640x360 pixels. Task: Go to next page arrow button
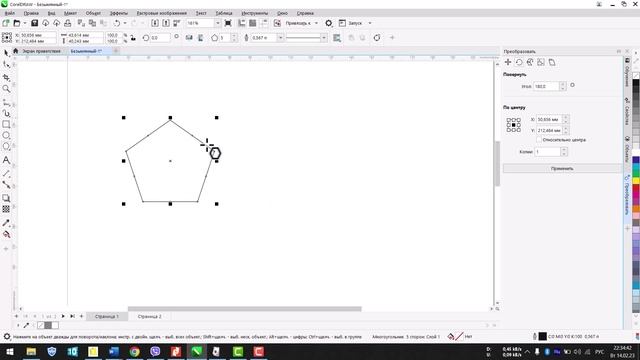(x=63, y=316)
